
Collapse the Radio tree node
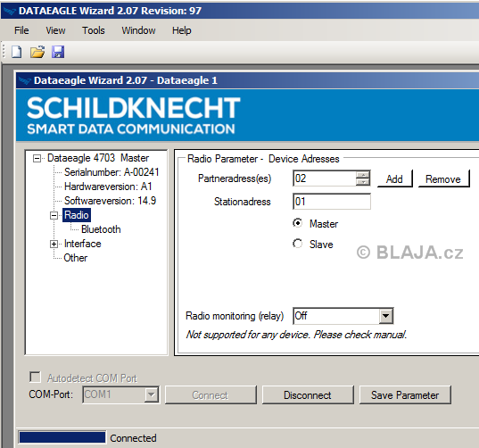coord(54,215)
